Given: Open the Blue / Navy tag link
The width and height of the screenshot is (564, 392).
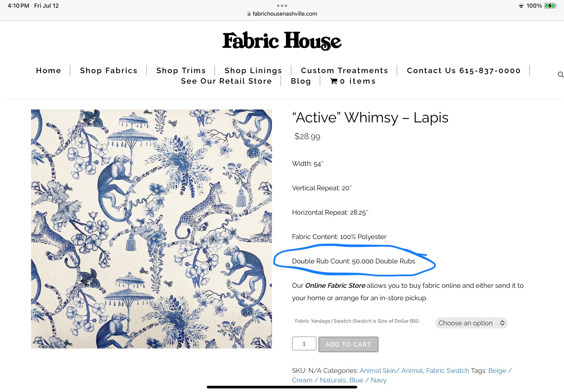Looking at the screenshot, I should pyautogui.click(x=368, y=380).
